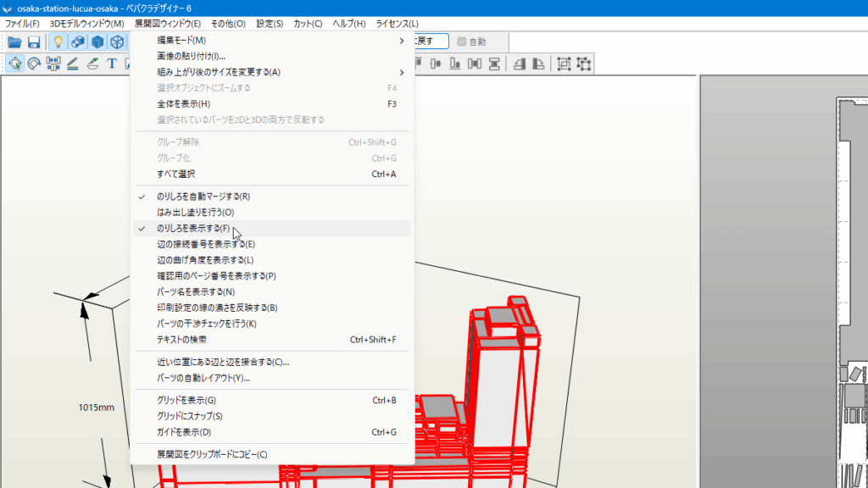The image size is (868, 488).
Task: Click the group objects icon in toolbar
Action: (x=565, y=64)
